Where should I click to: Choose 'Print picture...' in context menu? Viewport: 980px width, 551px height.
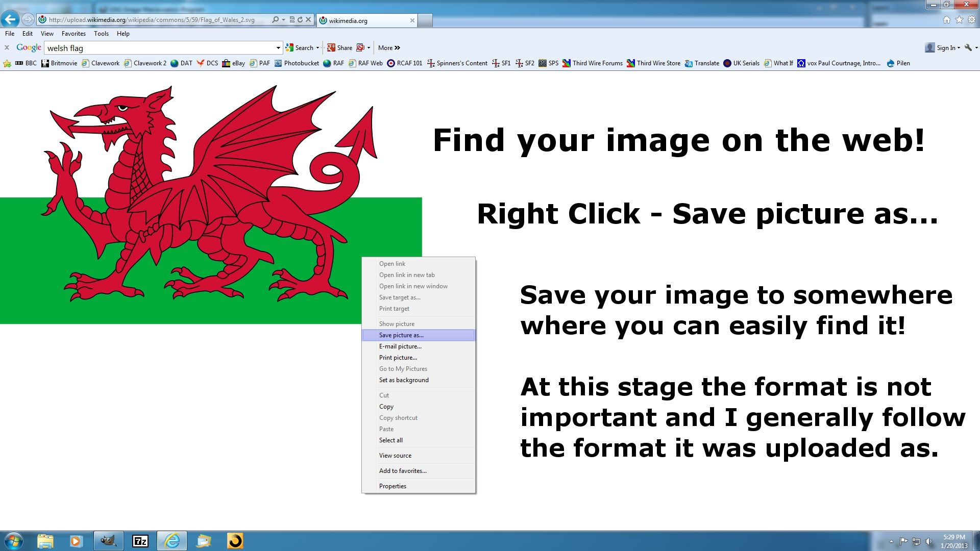pos(419,358)
